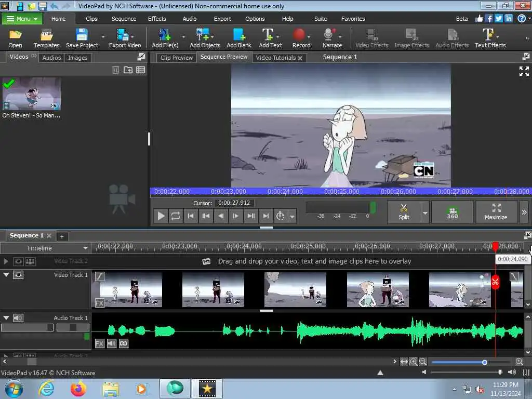Open the Split options dropdown arrow
This screenshot has width=532, height=399.
pyautogui.click(x=425, y=212)
